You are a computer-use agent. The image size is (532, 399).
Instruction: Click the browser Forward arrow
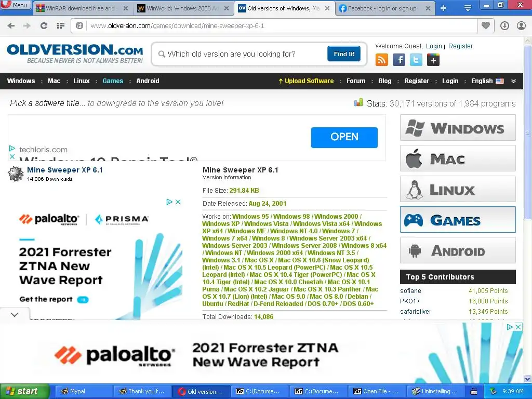click(27, 26)
